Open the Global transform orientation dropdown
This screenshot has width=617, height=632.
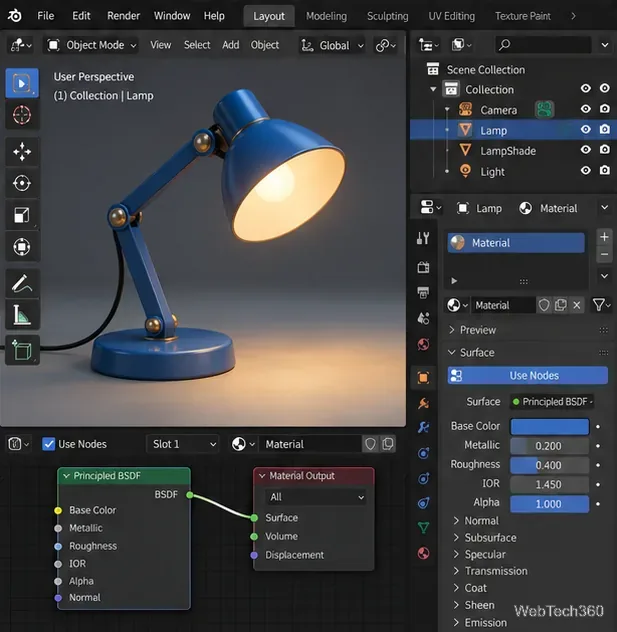click(332, 46)
